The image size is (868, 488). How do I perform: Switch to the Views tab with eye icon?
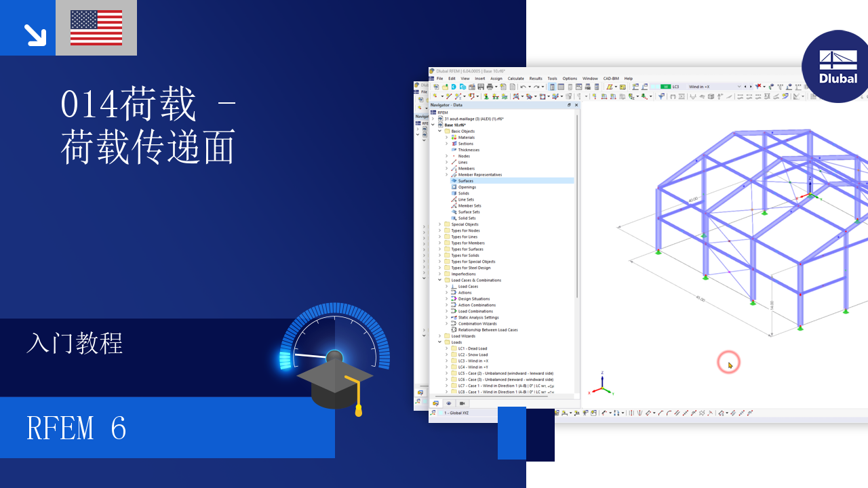(449, 403)
